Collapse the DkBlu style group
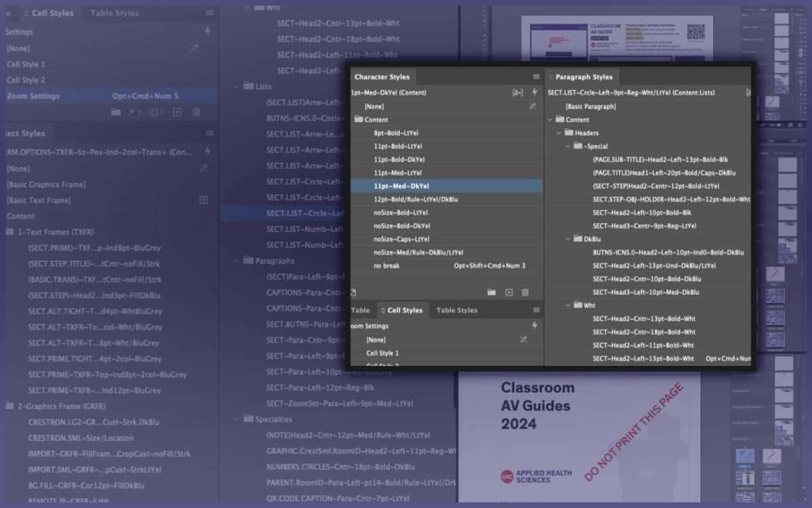Image resolution: width=812 pixels, height=508 pixels. coord(568,239)
